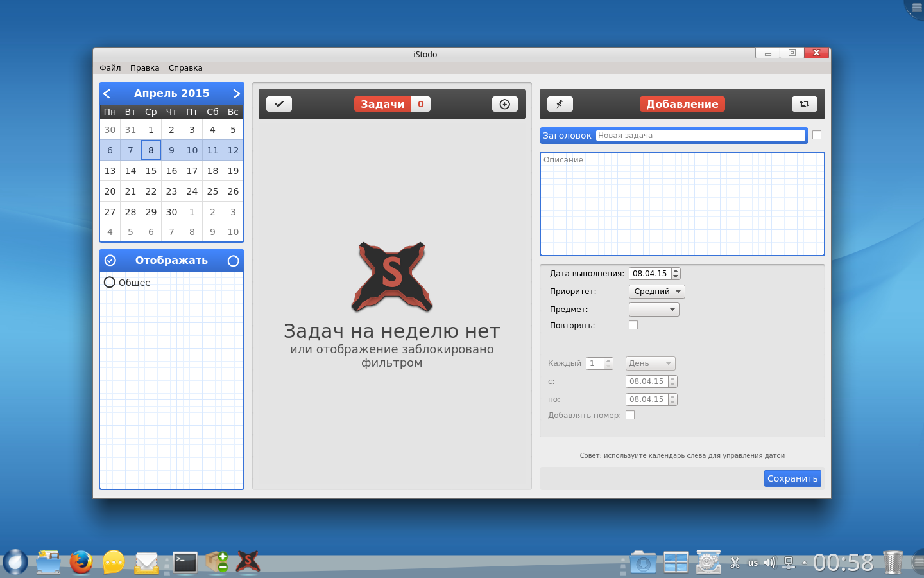The image size is (924, 578).
Task: Open the yellow chat bubble app in the taskbar
Action: pos(114,562)
